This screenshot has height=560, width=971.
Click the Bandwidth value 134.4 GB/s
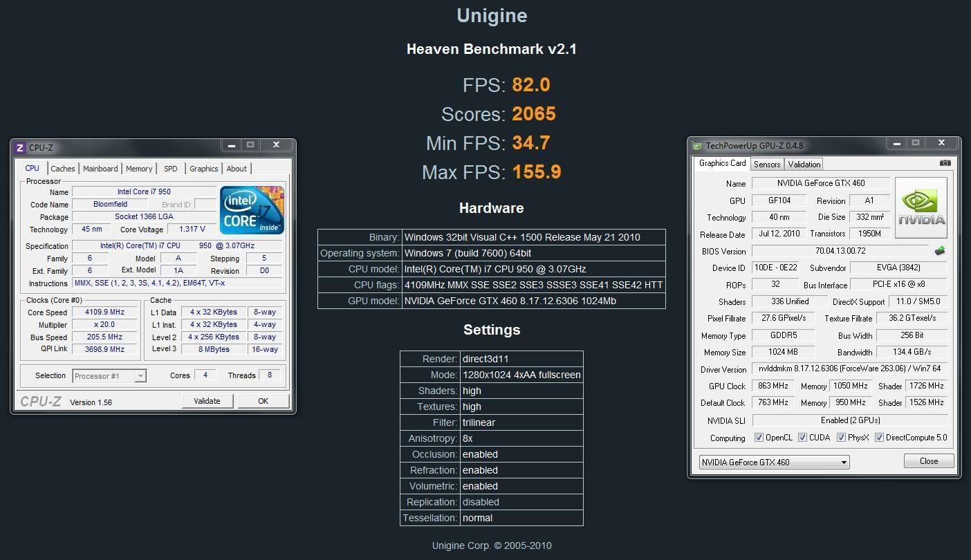pyautogui.click(x=912, y=352)
